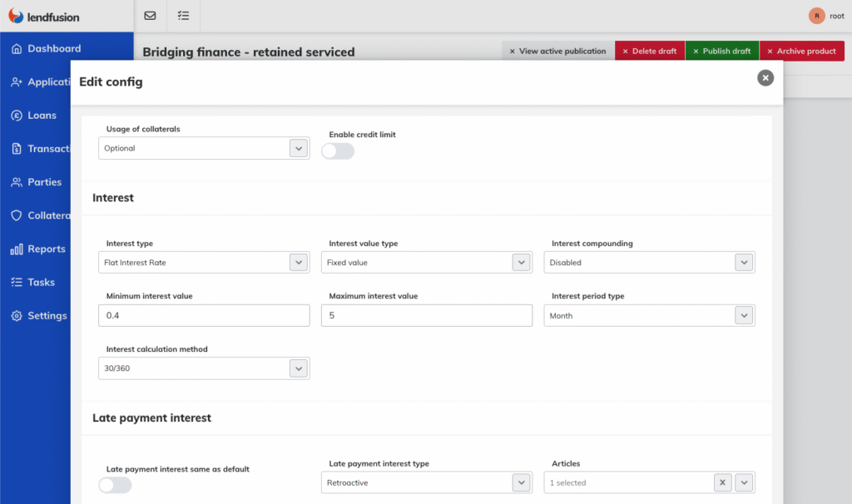This screenshot has height=504, width=852.
Task: Click the Archive product button
Action: click(x=801, y=52)
